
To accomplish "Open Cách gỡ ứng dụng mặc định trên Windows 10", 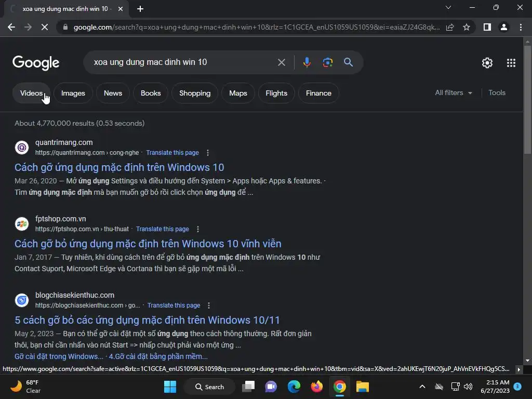I will [x=119, y=167].
